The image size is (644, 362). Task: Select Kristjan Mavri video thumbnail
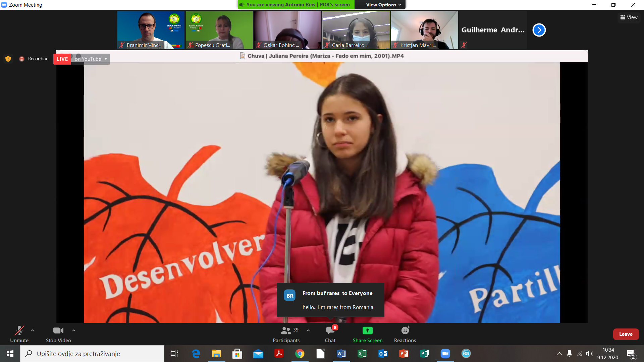(425, 30)
